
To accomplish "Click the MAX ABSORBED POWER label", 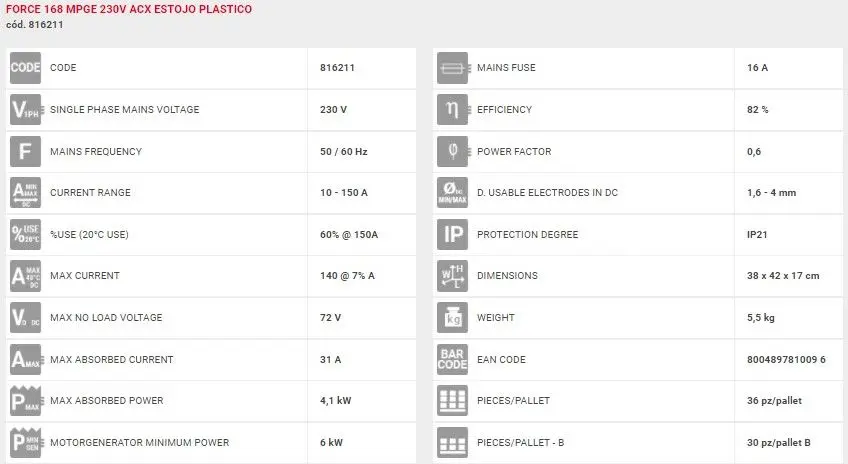I will (106, 401).
